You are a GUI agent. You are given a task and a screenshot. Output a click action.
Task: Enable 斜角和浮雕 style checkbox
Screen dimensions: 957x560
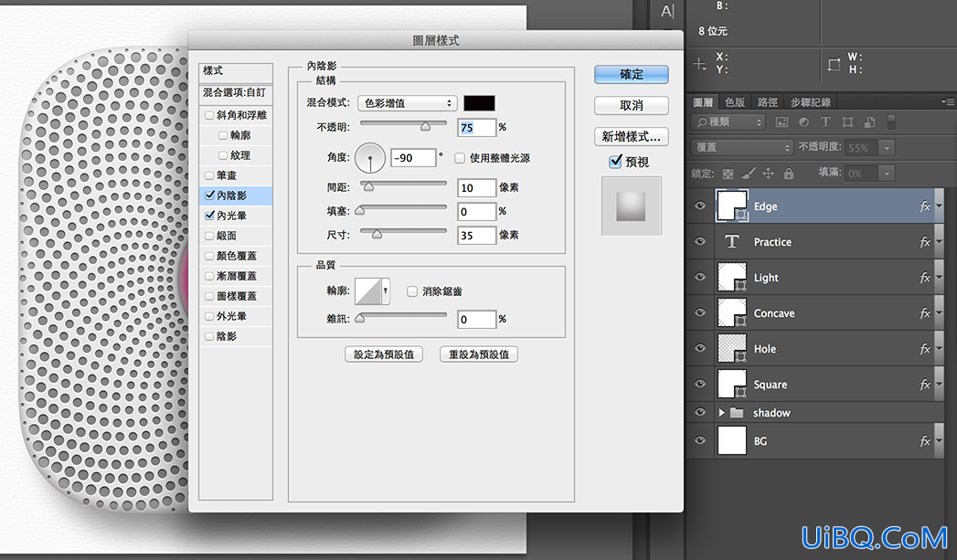209,115
